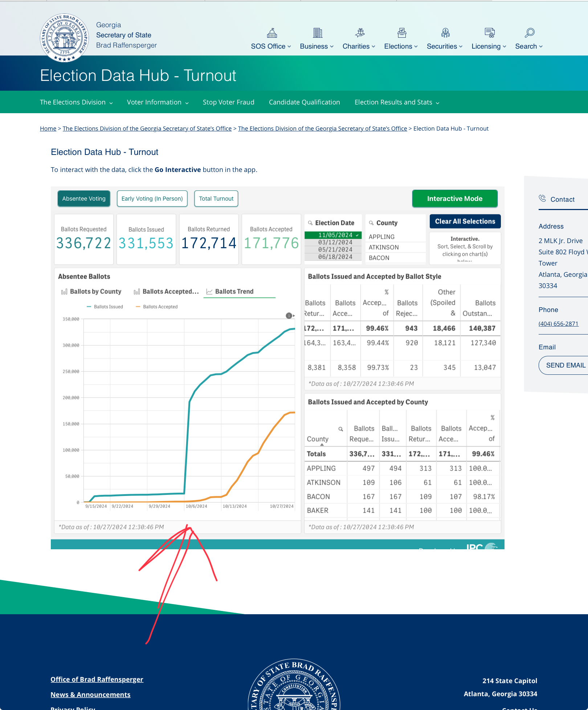Click the Ballots Returned 172,714 card

(209, 239)
